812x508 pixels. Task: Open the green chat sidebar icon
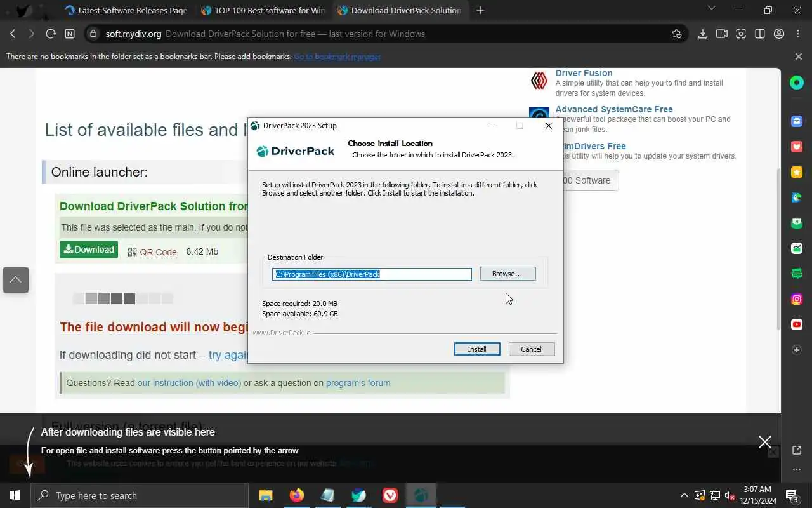pos(797,274)
